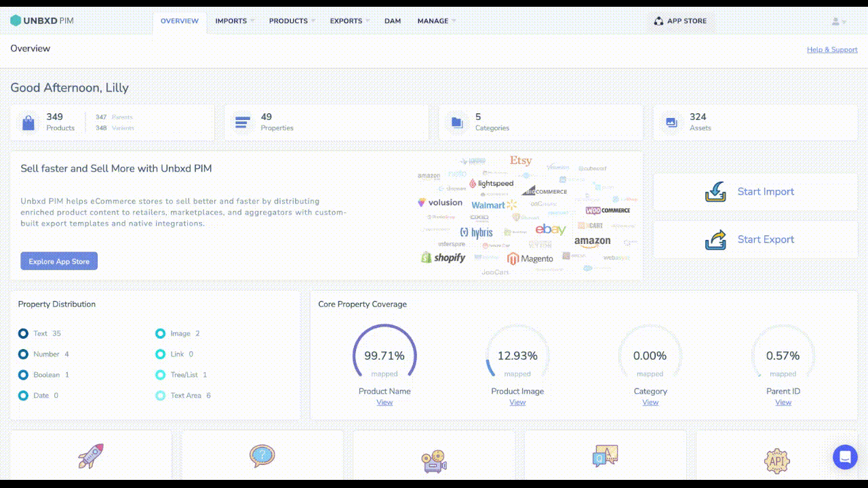This screenshot has width=868, height=488.
Task: Open the DAM tab
Action: 393,21
